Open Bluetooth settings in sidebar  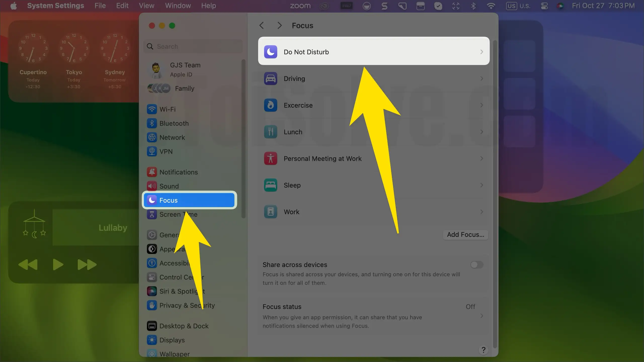pos(189,123)
